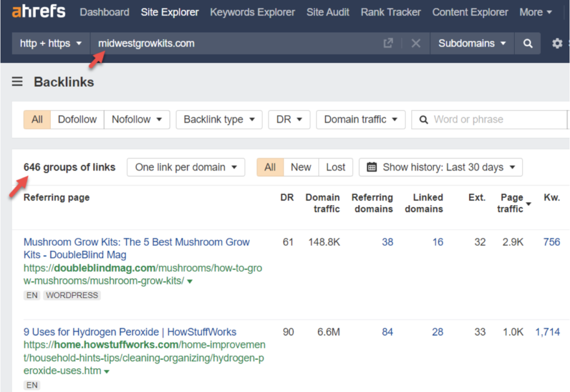Select the All link-type filter
Viewport: 570px width, 392px height.
tap(37, 120)
